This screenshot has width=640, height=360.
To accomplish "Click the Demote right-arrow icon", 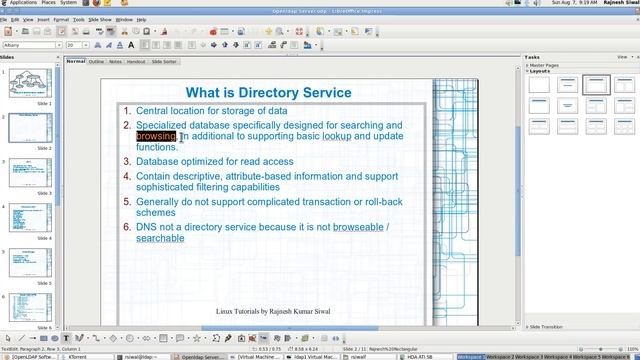I will (x=213, y=45).
